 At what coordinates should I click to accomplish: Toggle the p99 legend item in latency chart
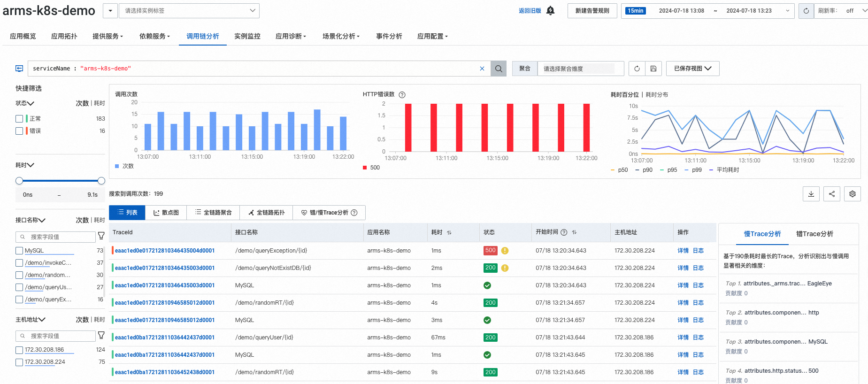click(x=693, y=170)
